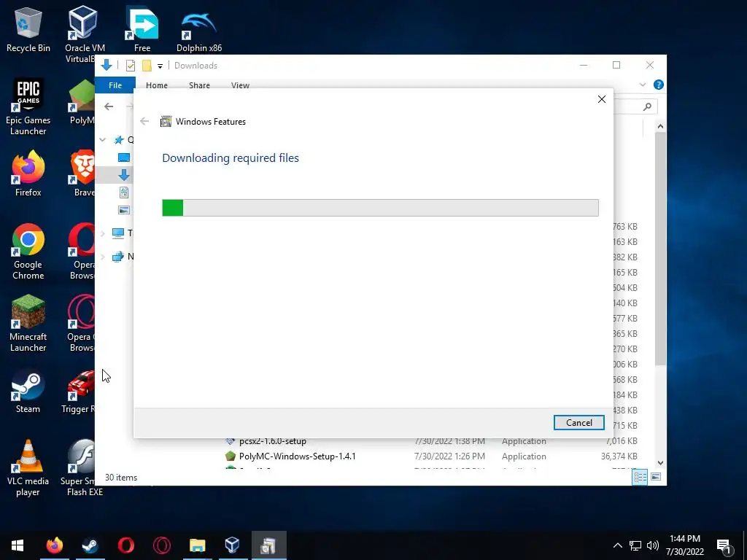The image size is (747, 560).
Task: Open Google Chrome desktop shortcut
Action: 28,252
